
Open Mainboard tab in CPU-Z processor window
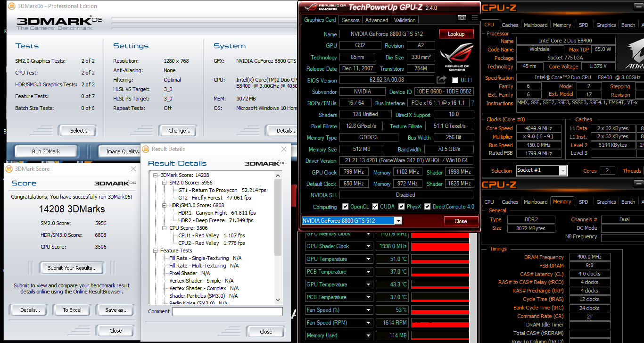(x=536, y=25)
